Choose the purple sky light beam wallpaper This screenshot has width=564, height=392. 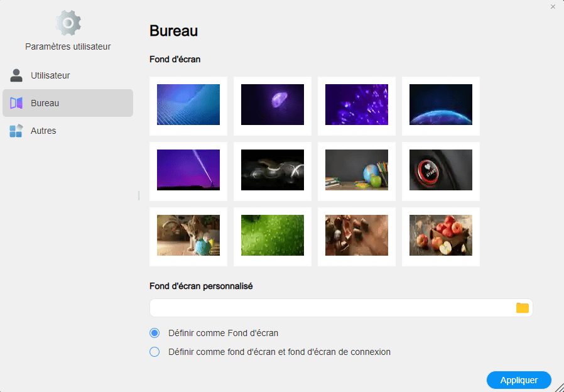pos(188,171)
